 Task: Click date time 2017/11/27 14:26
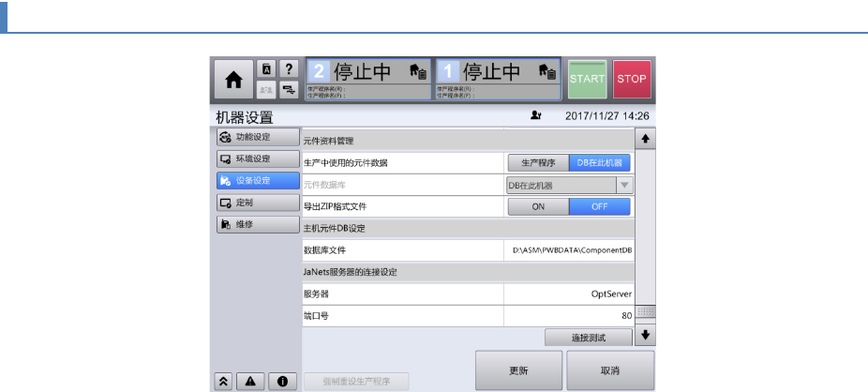click(x=606, y=116)
